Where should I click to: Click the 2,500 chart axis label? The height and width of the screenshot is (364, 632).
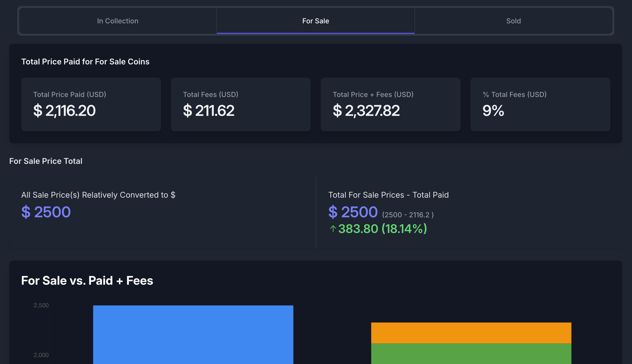[41, 305]
